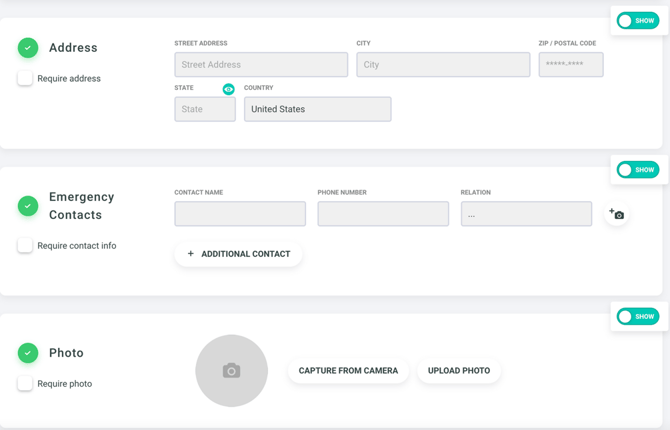Toggle the Photo section Show switch
This screenshot has width=670, height=430.
click(637, 317)
